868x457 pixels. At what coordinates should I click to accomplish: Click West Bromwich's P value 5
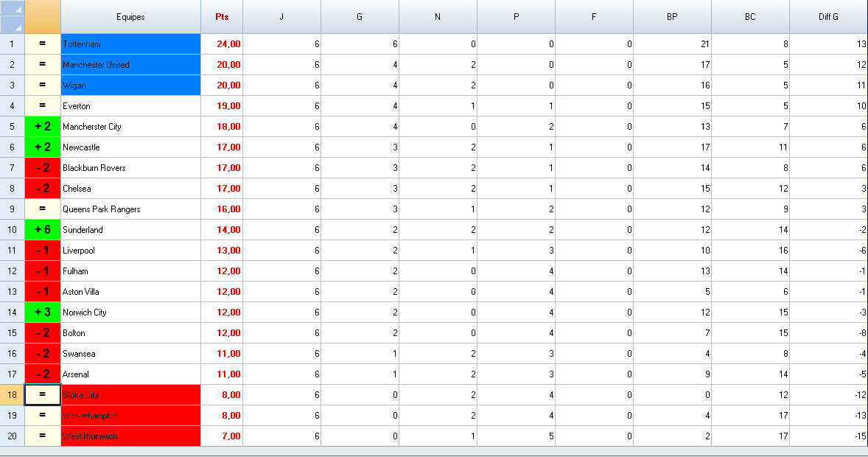pyautogui.click(x=516, y=436)
